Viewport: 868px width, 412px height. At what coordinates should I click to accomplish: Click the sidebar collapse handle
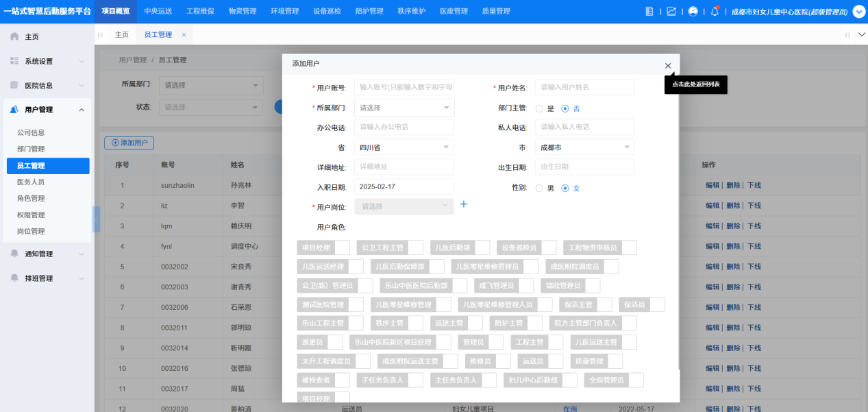(97, 219)
